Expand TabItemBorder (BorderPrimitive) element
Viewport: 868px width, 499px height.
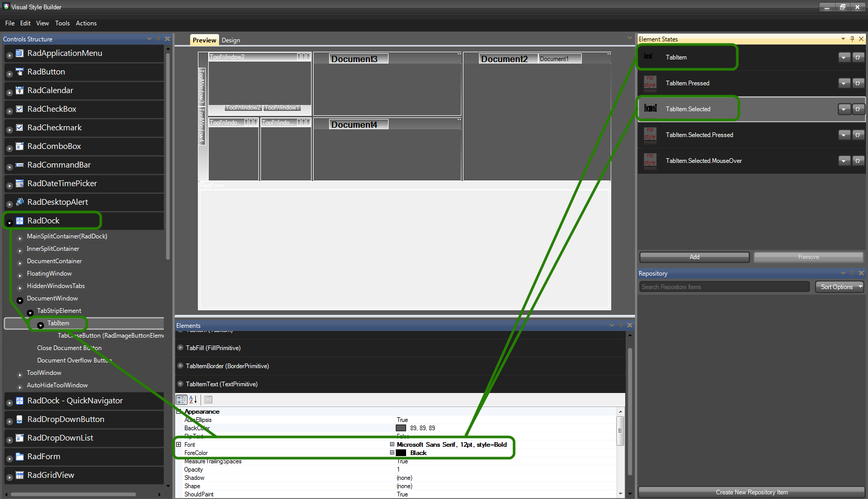(180, 366)
